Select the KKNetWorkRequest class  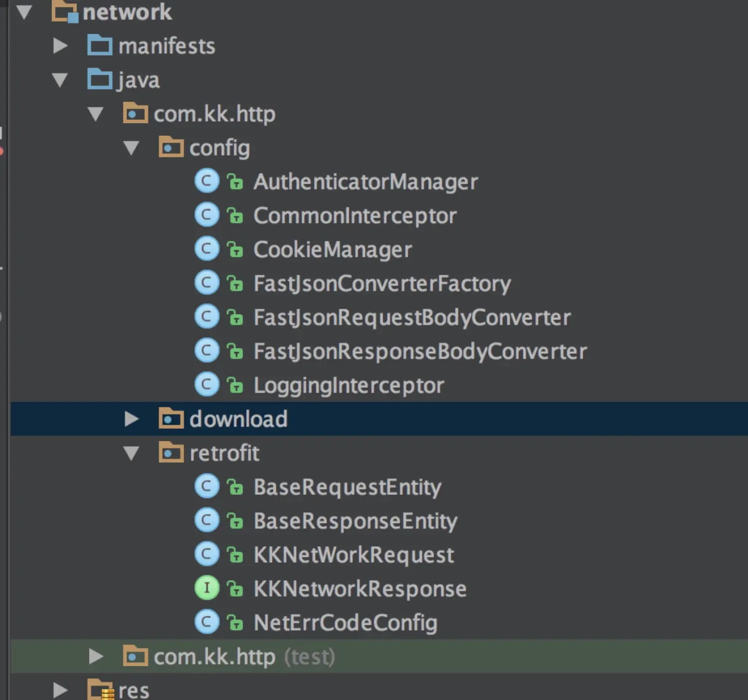point(354,555)
